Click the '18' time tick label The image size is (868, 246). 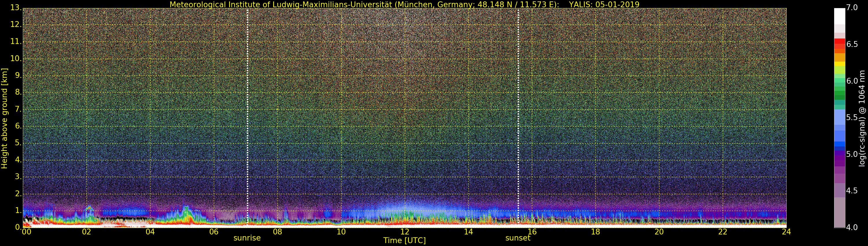pyautogui.click(x=596, y=232)
